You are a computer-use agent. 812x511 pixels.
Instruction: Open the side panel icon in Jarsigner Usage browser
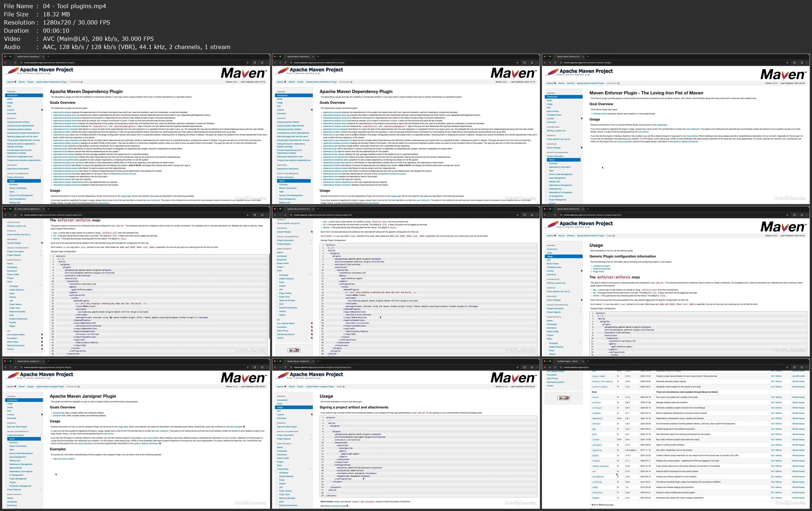tap(524, 367)
